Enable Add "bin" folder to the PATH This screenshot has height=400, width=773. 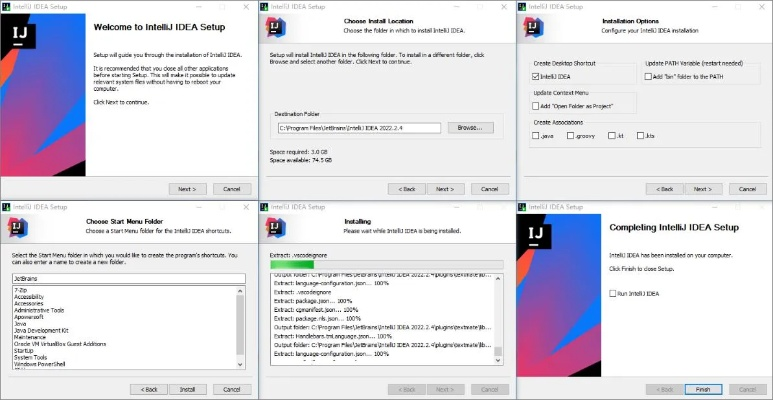tap(650, 76)
